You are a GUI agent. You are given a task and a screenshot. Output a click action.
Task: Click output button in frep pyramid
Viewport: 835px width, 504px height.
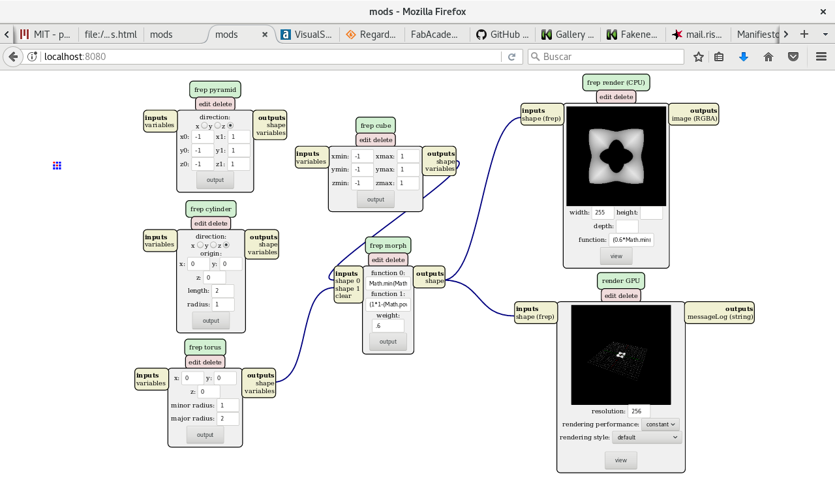coord(215,180)
